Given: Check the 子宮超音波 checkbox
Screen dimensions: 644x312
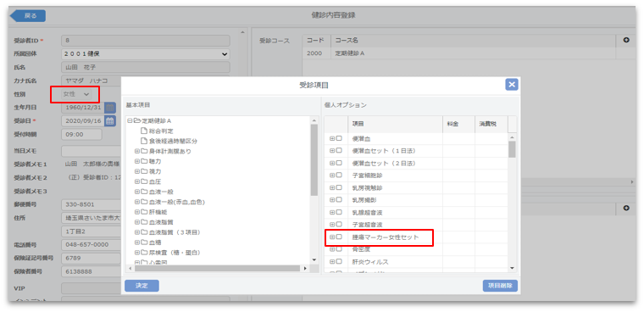Looking at the screenshot, I should click(x=339, y=225).
